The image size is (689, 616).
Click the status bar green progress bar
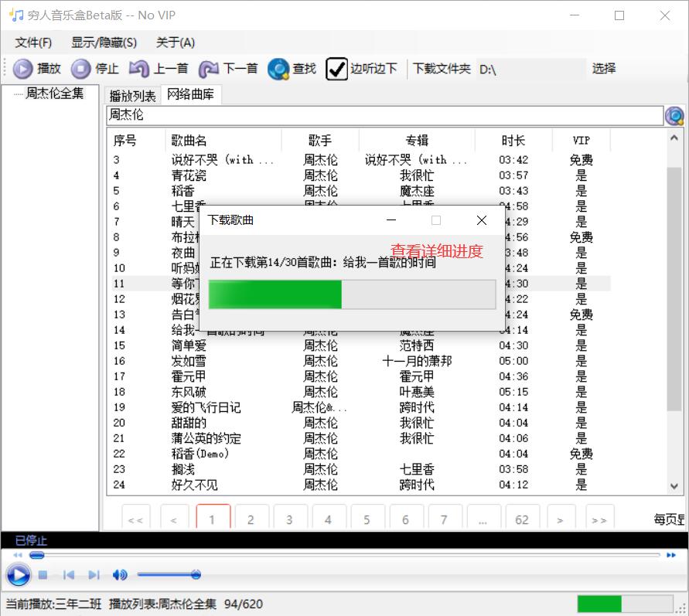[x=625, y=604]
